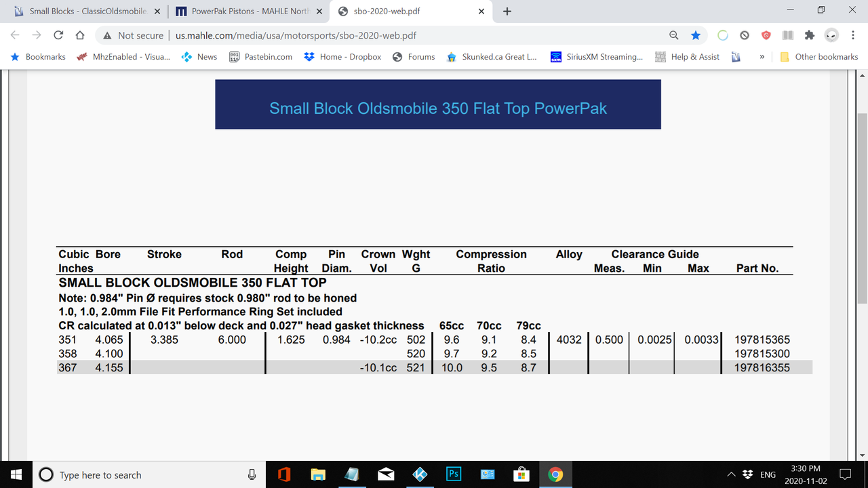868x488 pixels.
Task: Click the page vertical scrollbar thumb
Action: [862, 208]
